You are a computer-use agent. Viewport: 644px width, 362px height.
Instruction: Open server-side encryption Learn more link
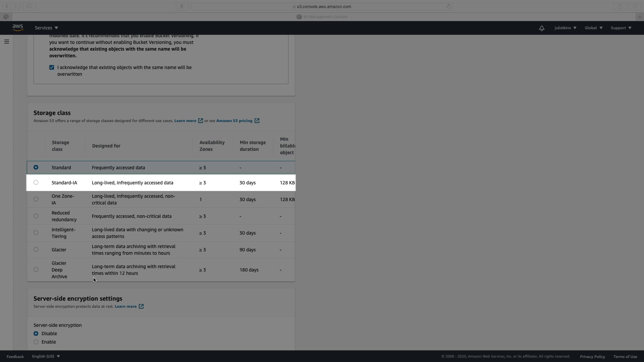126,306
